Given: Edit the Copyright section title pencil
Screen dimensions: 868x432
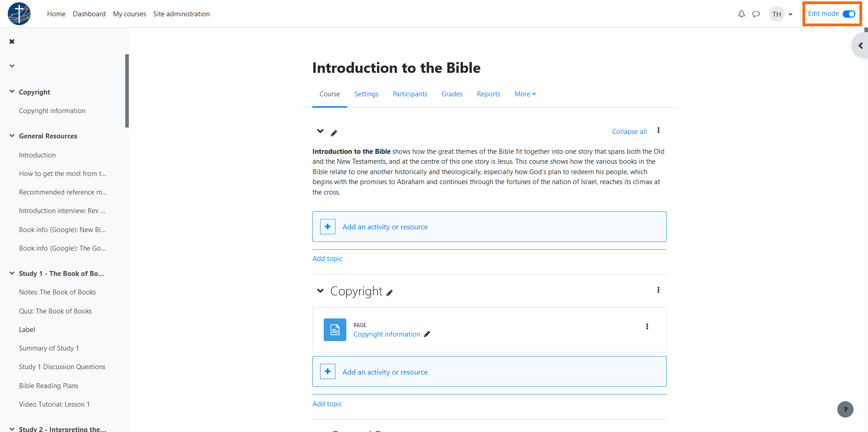Looking at the screenshot, I should tap(390, 293).
